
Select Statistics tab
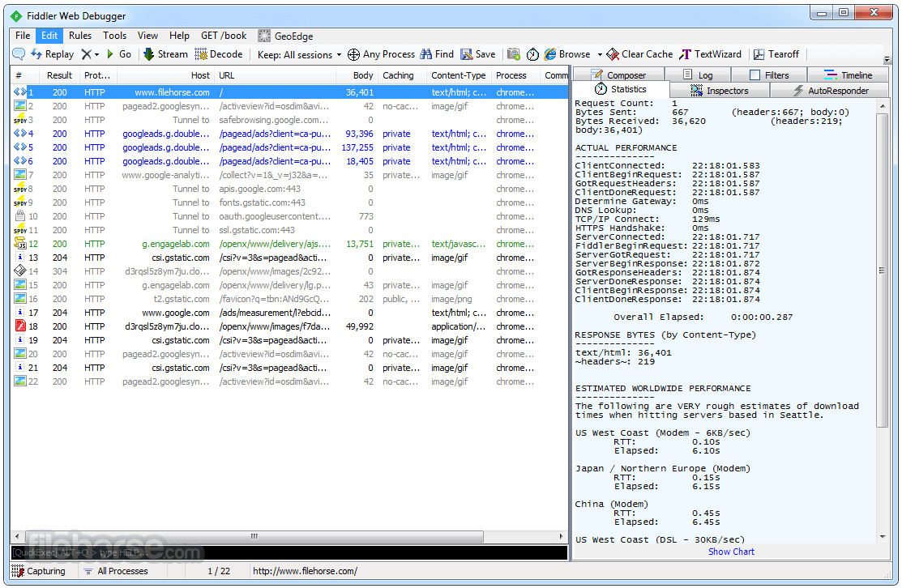coord(621,89)
